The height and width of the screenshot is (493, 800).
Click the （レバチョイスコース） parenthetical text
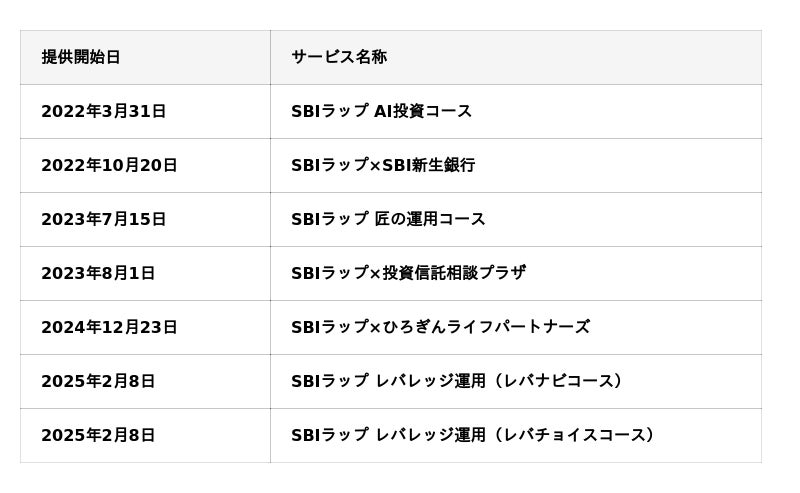pyautogui.click(x=574, y=435)
